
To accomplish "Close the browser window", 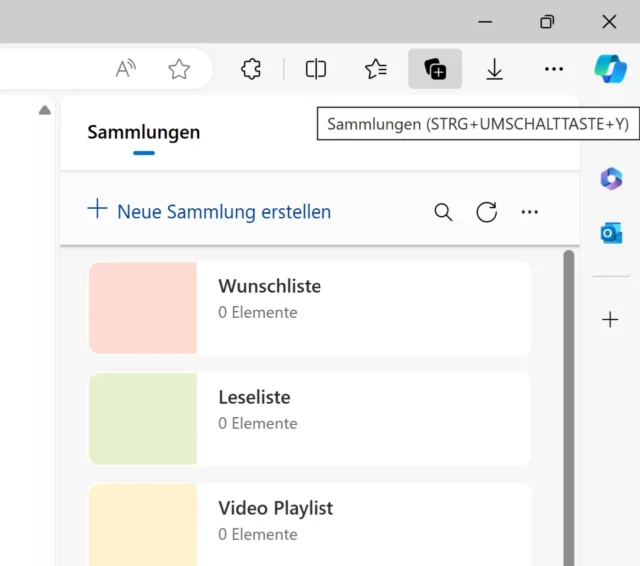I will [609, 22].
